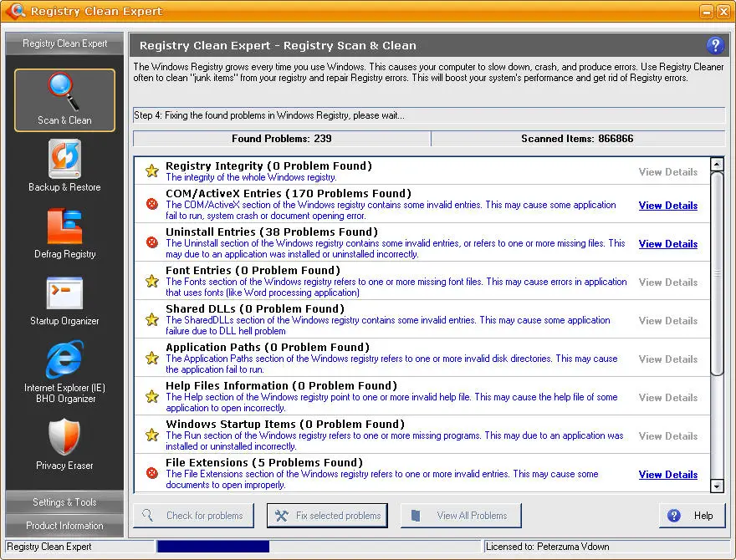This screenshot has width=736, height=560.
Task: Click star icon beside Shared DLLs
Action: [x=151, y=319]
